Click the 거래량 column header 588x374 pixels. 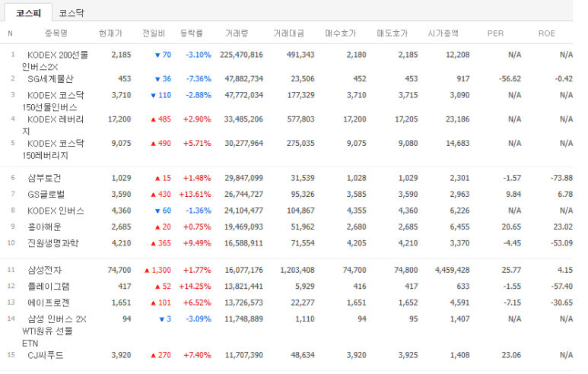click(237, 33)
